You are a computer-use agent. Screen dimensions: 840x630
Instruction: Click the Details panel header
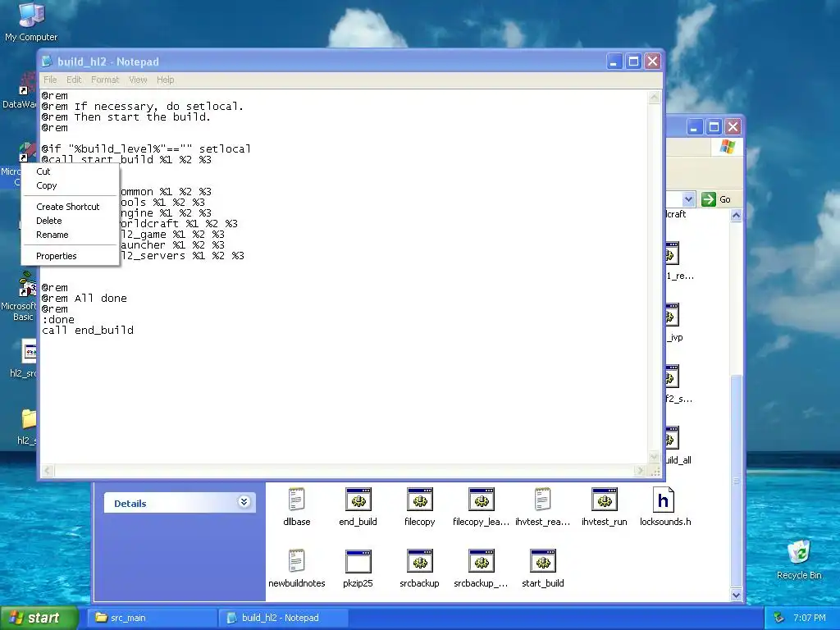(180, 503)
